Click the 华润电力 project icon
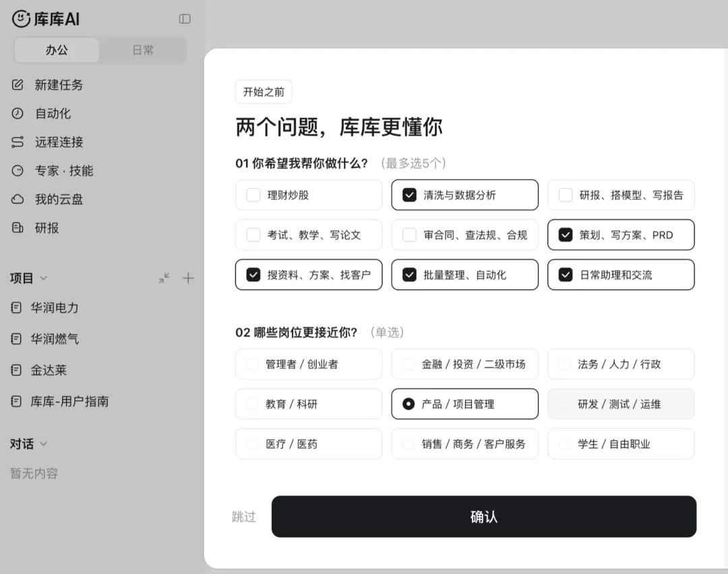The image size is (728, 574). click(x=16, y=308)
